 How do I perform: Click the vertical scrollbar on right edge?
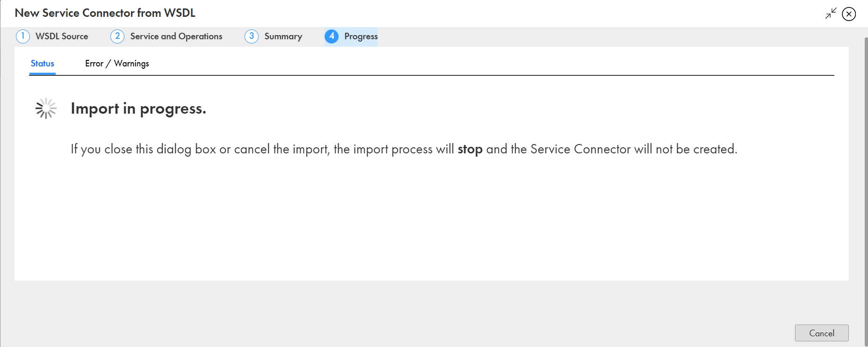[x=866, y=187]
